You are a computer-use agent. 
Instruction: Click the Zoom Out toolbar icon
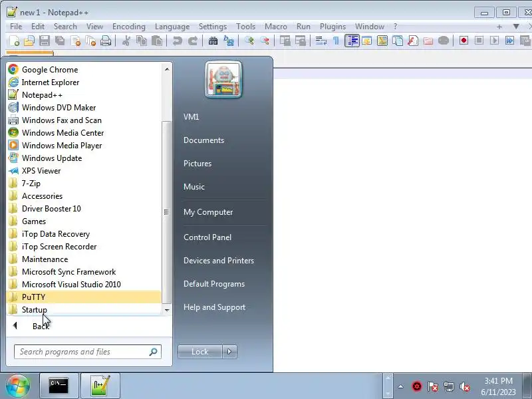(x=265, y=41)
